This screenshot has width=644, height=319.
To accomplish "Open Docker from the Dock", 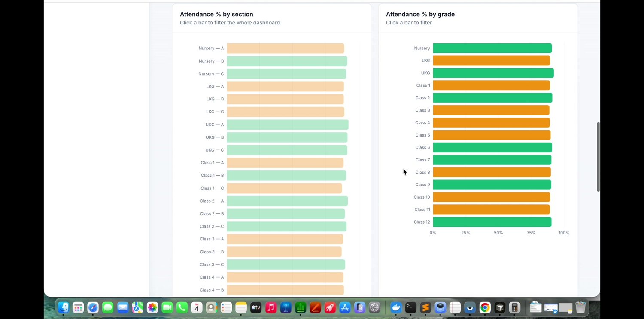I will (396, 307).
